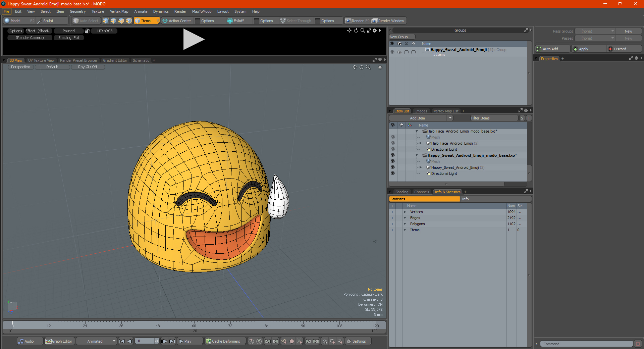Open the Graph Editor
Viewport: 644px width, 349px height.
[x=59, y=341]
